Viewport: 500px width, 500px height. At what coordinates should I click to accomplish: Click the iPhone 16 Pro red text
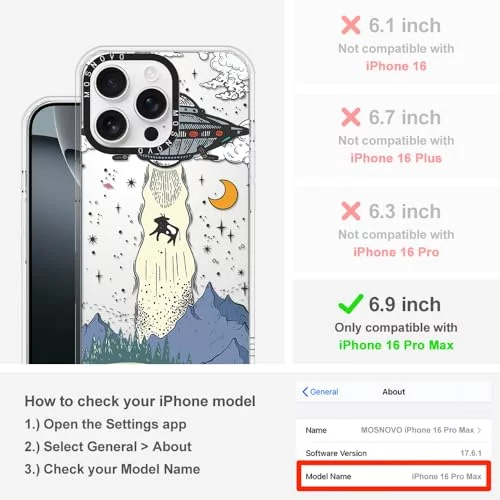396,252
